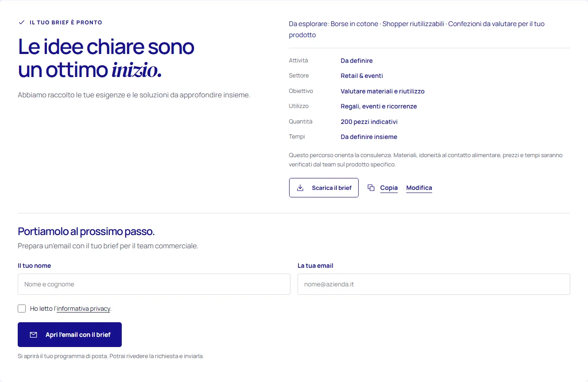This screenshot has height=382, width=588.
Task: Click the envelope icon on the email button
Action: coord(33,335)
